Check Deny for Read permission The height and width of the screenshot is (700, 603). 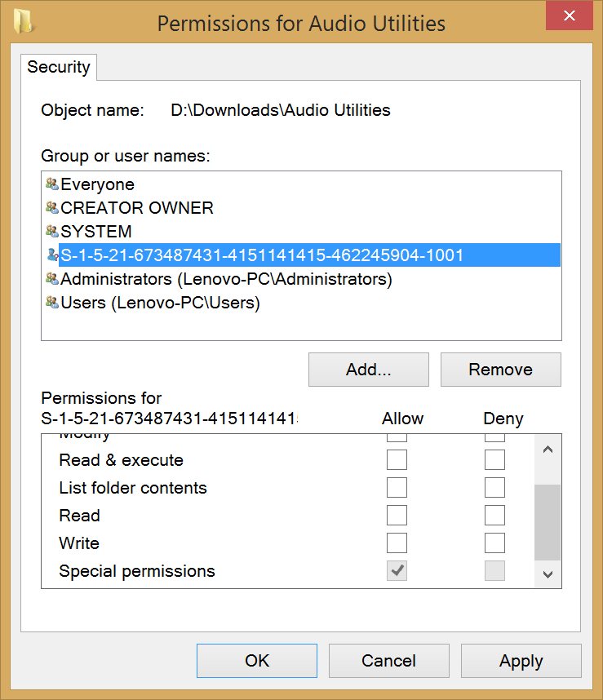[x=494, y=515]
